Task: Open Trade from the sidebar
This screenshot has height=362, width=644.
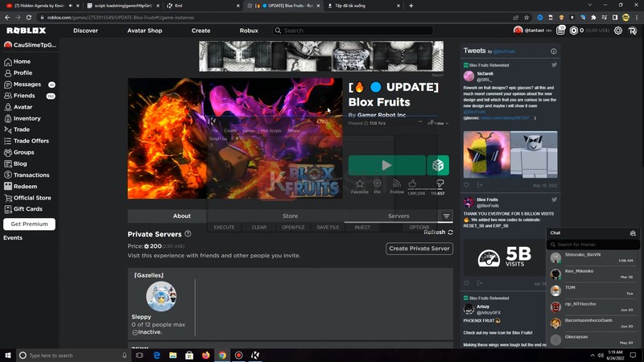Action: click(x=21, y=130)
